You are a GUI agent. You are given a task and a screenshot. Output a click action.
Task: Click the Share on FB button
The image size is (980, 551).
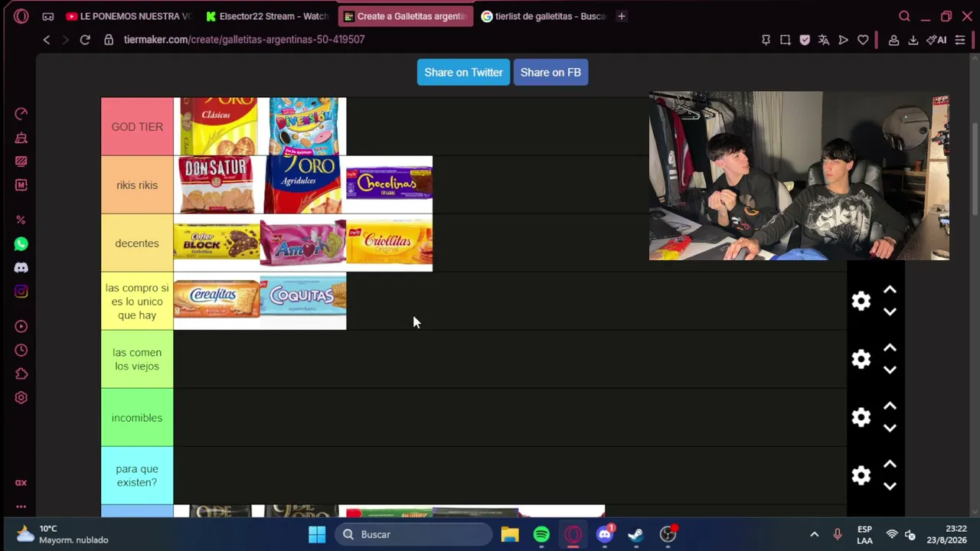tap(550, 73)
